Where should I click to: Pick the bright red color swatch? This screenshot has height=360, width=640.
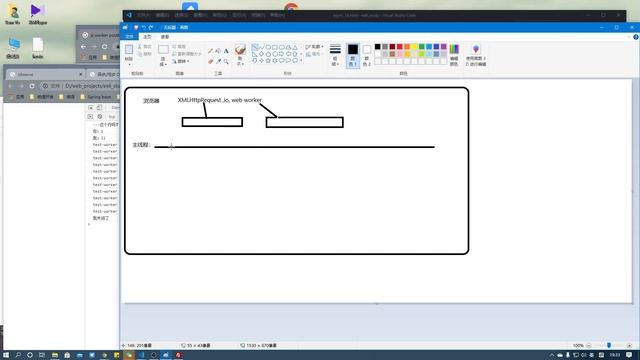pos(400,47)
